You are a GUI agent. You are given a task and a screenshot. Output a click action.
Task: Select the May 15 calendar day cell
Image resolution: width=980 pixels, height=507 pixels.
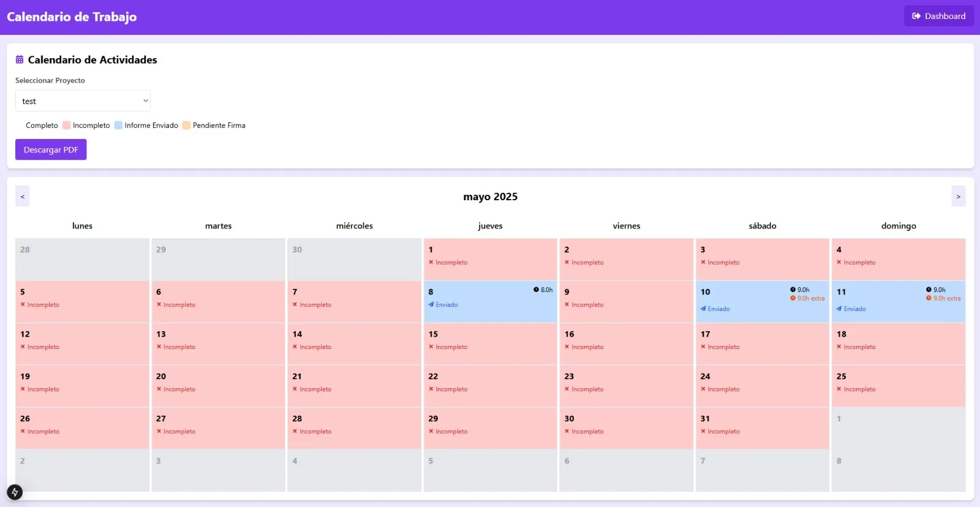(x=490, y=344)
